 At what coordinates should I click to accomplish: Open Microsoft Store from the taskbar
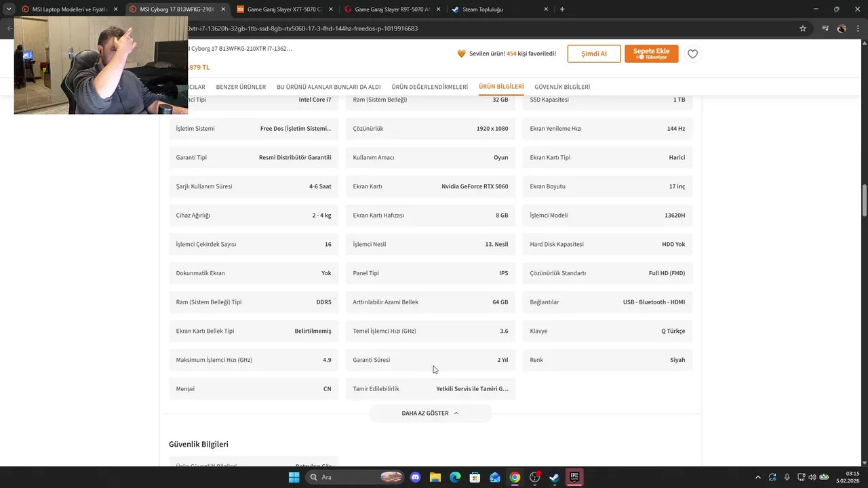click(475, 477)
